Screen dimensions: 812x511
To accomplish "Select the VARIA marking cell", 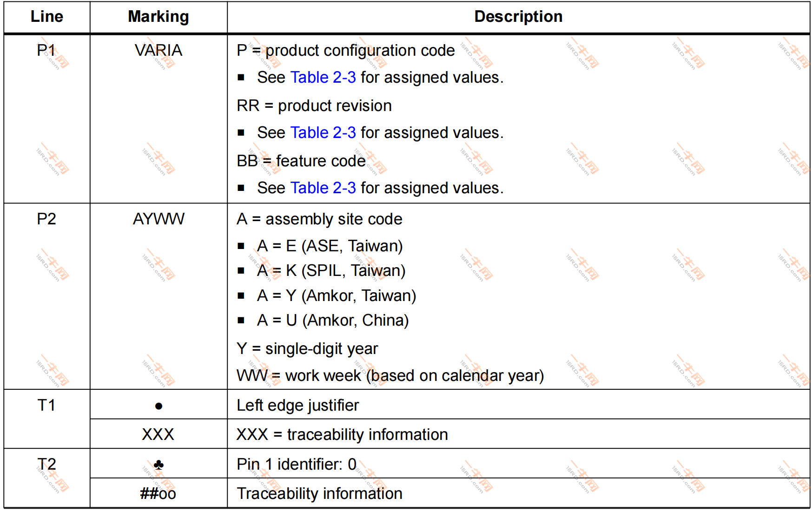I will (158, 50).
